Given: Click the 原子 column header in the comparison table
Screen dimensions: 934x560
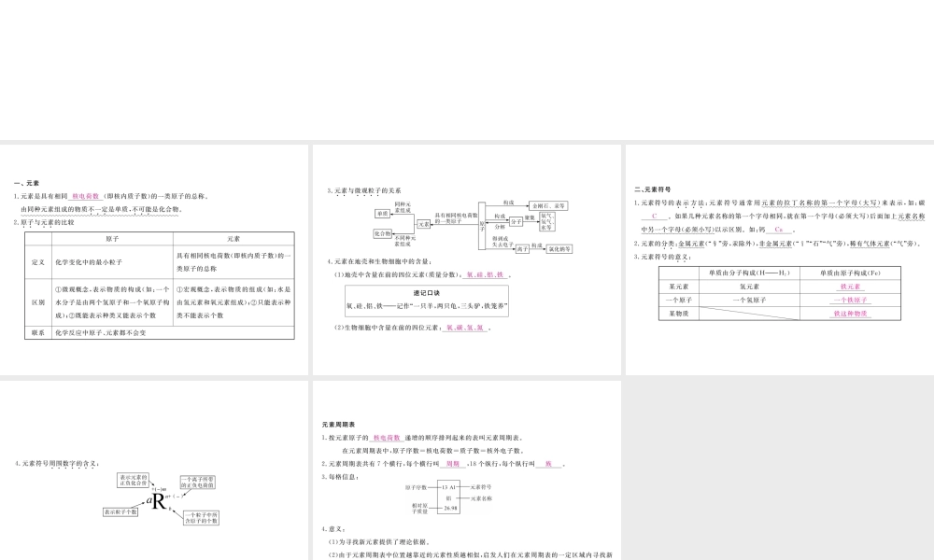Looking at the screenshot, I should pyautogui.click(x=113, y=239).
